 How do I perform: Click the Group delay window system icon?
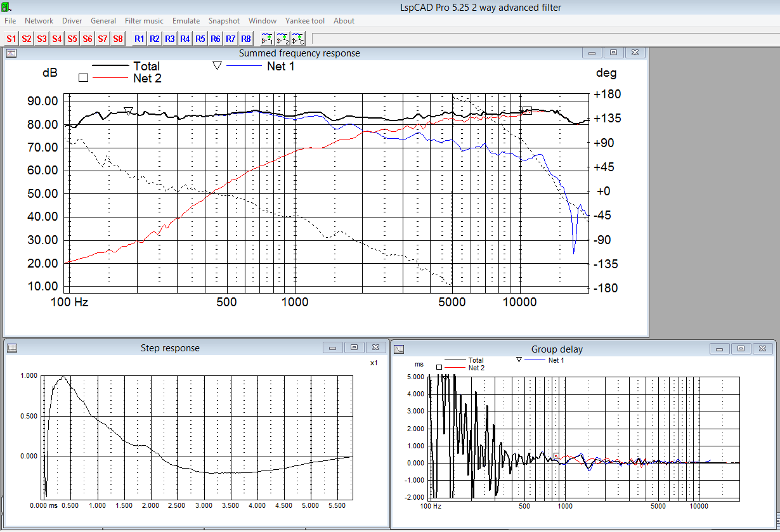tap(398, 349)
